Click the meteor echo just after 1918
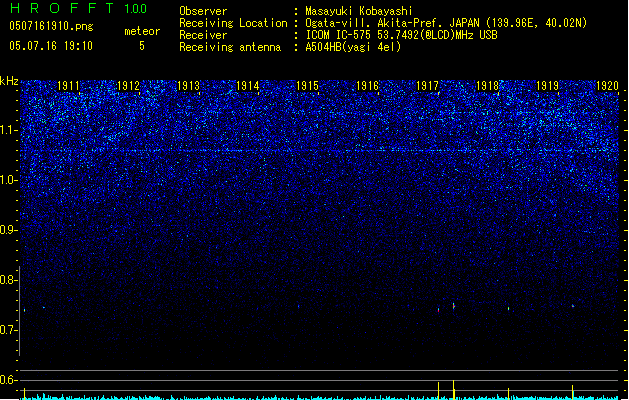The height and width of the screenshot is (400, 629). pyautogui.click(x=508, y=309)
